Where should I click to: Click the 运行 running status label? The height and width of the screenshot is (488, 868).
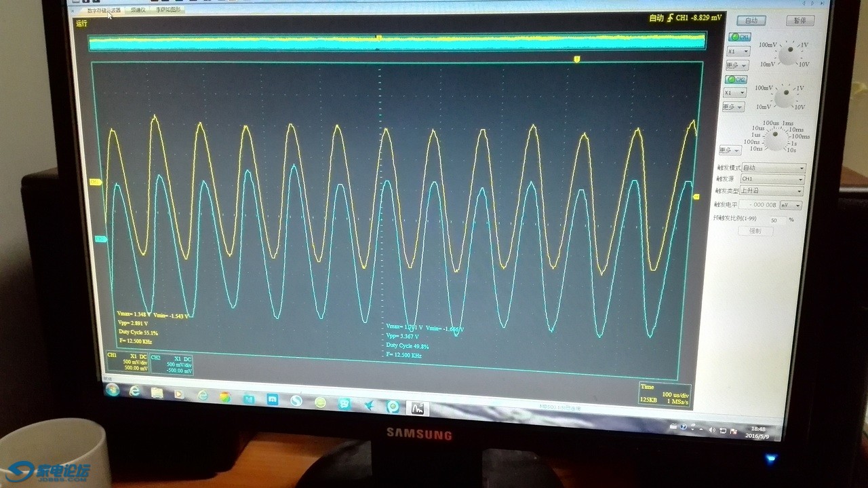coord(82,23)
